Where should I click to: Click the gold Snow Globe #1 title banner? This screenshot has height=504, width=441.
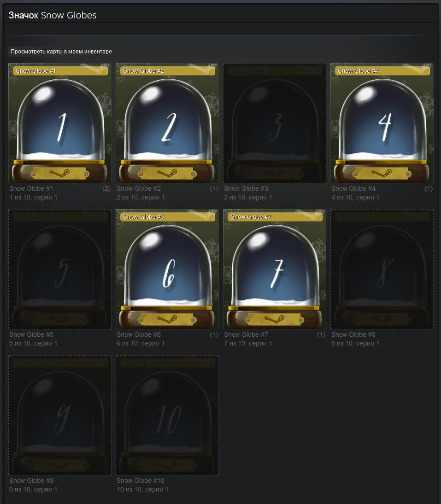(x=60, y=70)
